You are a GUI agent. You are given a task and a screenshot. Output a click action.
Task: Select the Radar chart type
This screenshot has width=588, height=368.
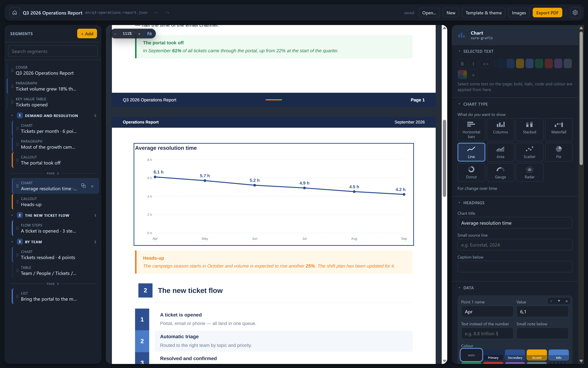(529, 172)
